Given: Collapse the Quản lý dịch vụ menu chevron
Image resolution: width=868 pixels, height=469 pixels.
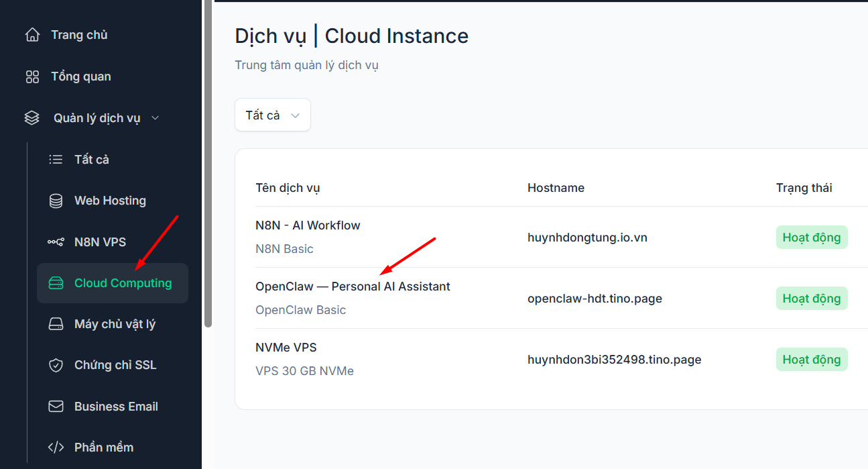Looking at the screenshot, I should point(155,117).
